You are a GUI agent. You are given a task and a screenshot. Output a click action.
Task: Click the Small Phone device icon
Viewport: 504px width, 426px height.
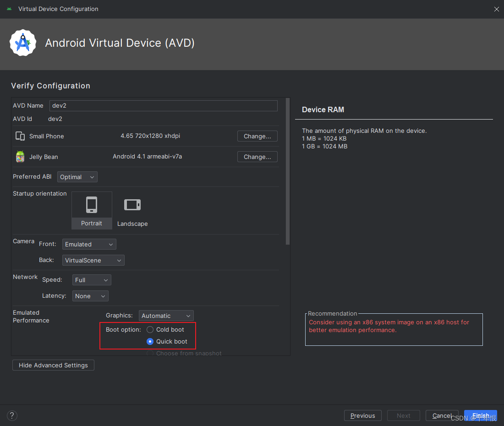[x=20, y=136]
